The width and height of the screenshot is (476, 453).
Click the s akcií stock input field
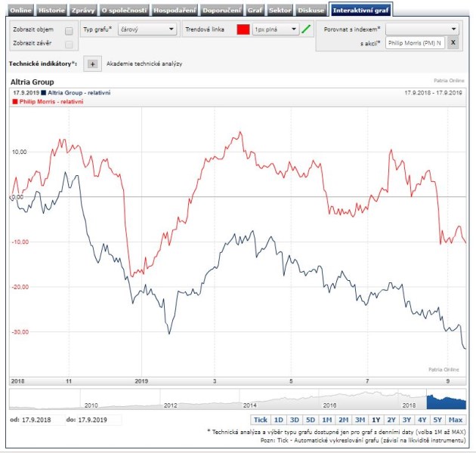point(414,44)
